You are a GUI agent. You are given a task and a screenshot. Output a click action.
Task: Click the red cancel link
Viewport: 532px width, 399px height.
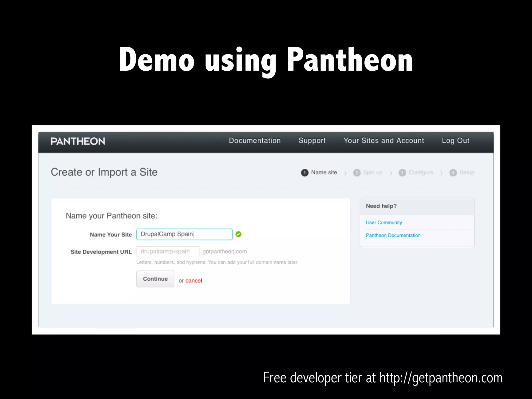click(x=194, y=281)
